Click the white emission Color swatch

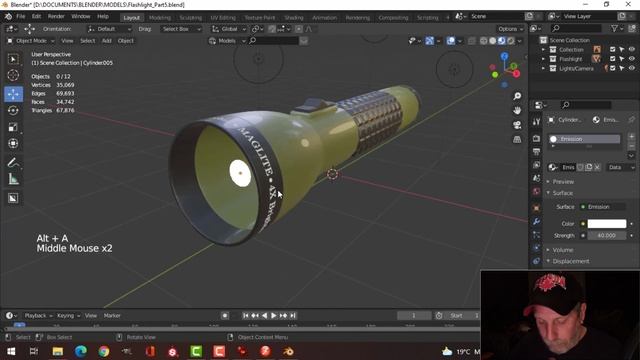[x=607, y=224]
